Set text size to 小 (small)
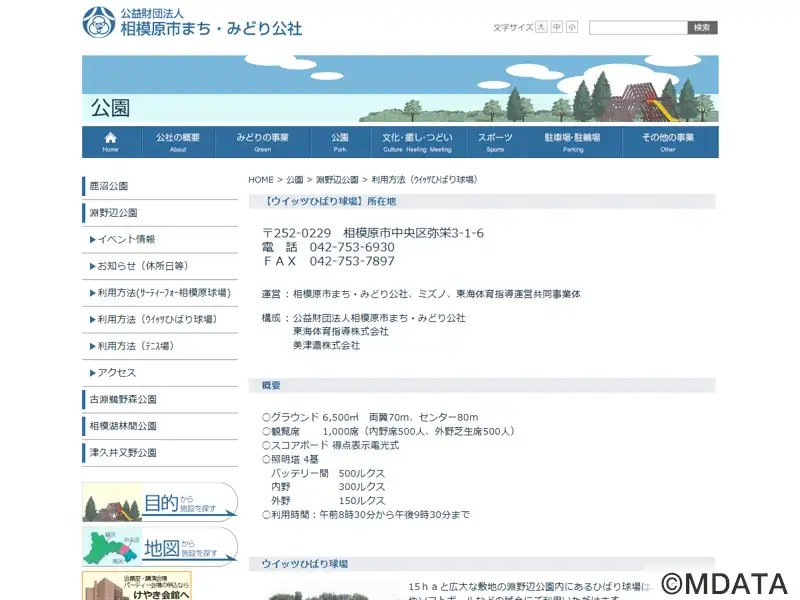The width and height of the screenshot is (800, 600). 572,27
